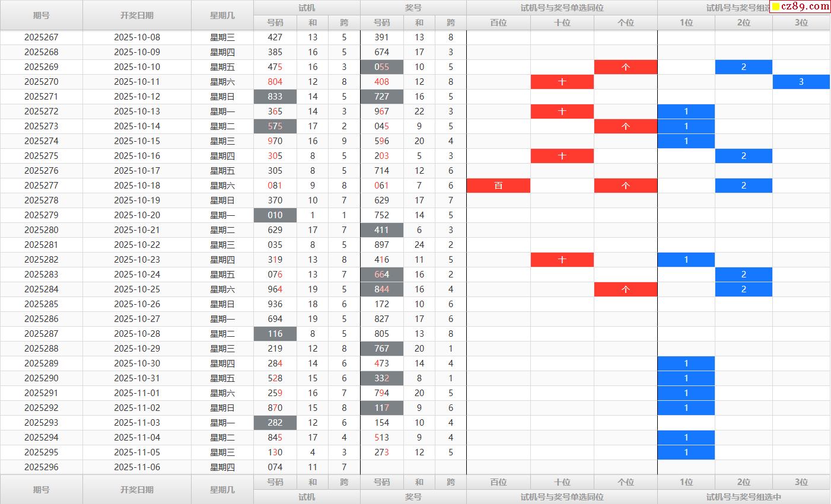Click trial number 427 in row 2025267

pyautogui.click(x=275, y=37)
